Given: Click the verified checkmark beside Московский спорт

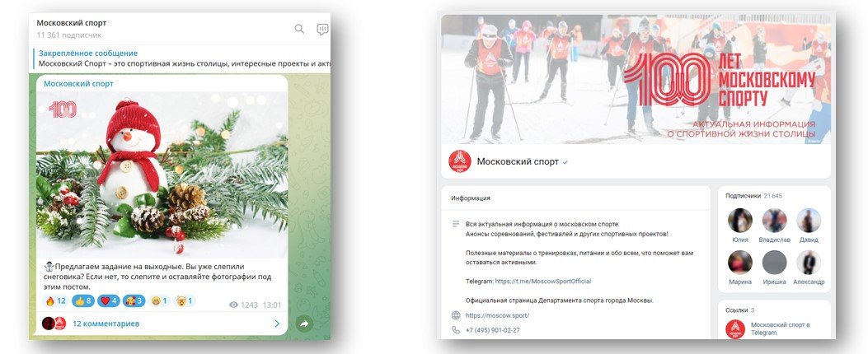Looking at the screenshot, I should point(565,163).
